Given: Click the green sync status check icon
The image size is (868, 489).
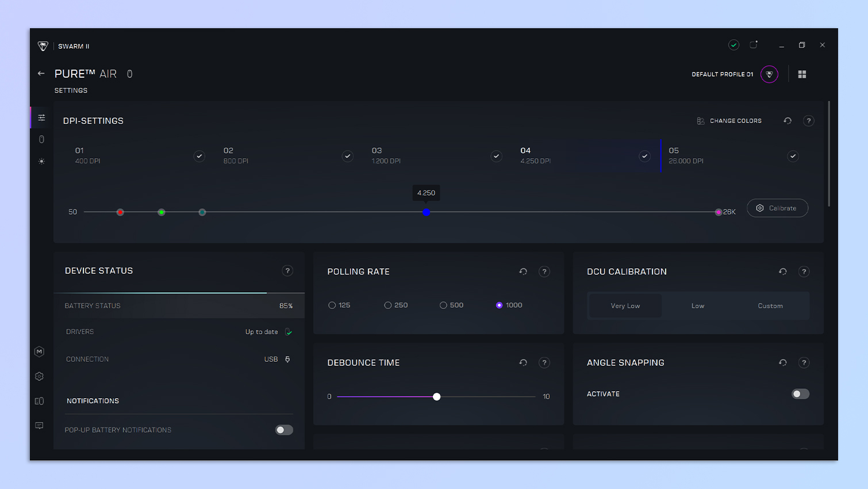Looking at the screenshot, I should click(x=733, y=45).
